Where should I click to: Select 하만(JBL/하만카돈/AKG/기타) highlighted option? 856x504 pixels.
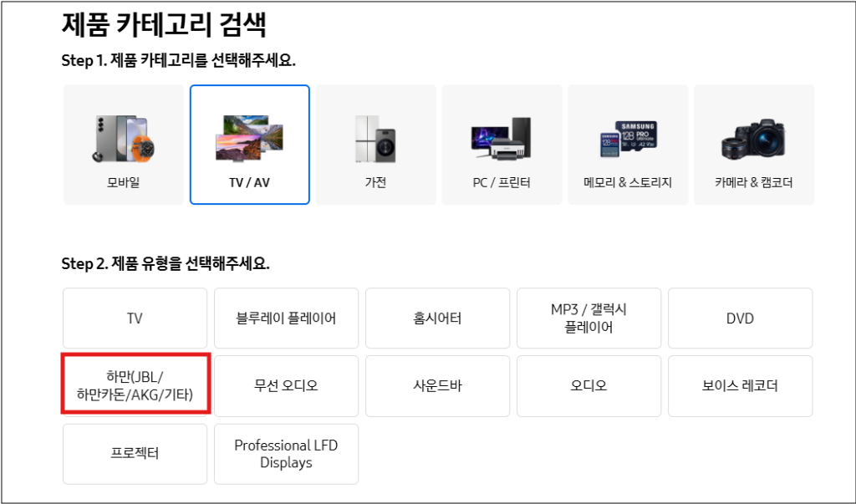click(135, 385)
